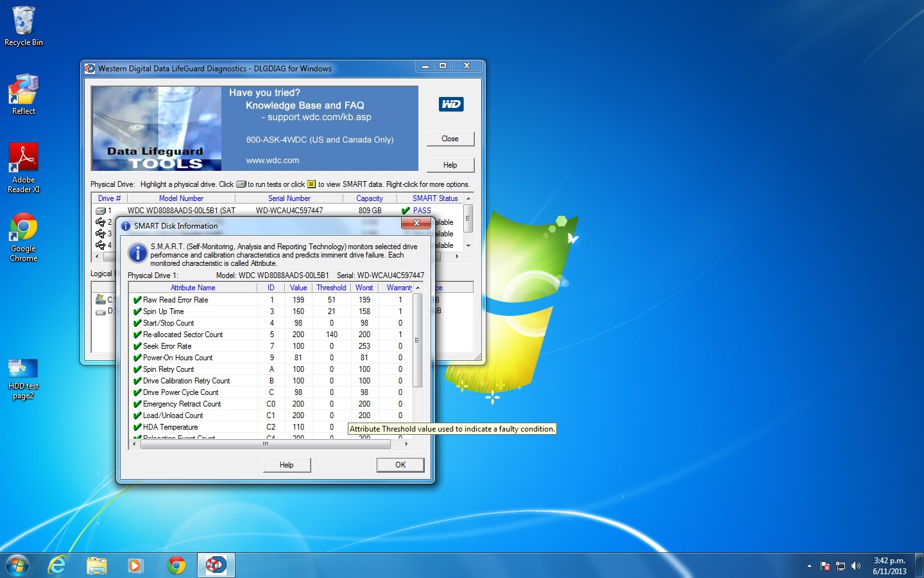Open the Action Center flag tray icon
The height and width of the screenshot is (578, 924).
coord(825,566)
